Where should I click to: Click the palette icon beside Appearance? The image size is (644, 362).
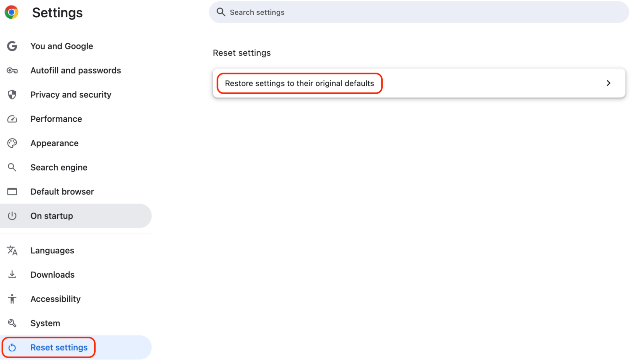[12, 143]
